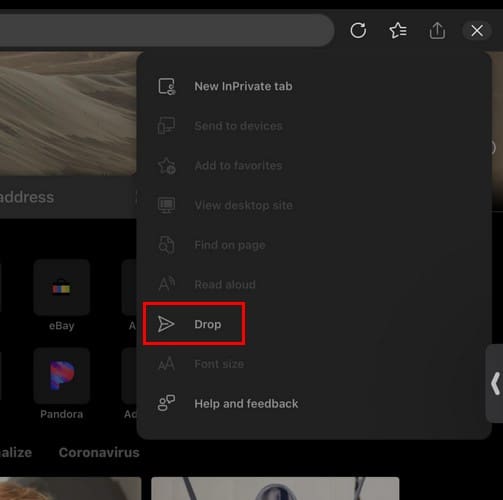Viewport: 503px width, 500px height.
Task: Click the Send to devices icon
Action: [166, 126]
